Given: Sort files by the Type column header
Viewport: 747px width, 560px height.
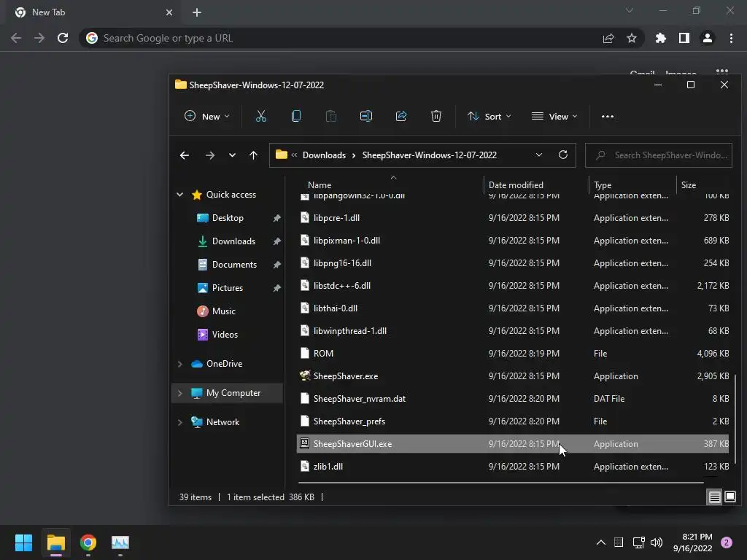Looking at the screenshot, I should (x=602, y=185).
